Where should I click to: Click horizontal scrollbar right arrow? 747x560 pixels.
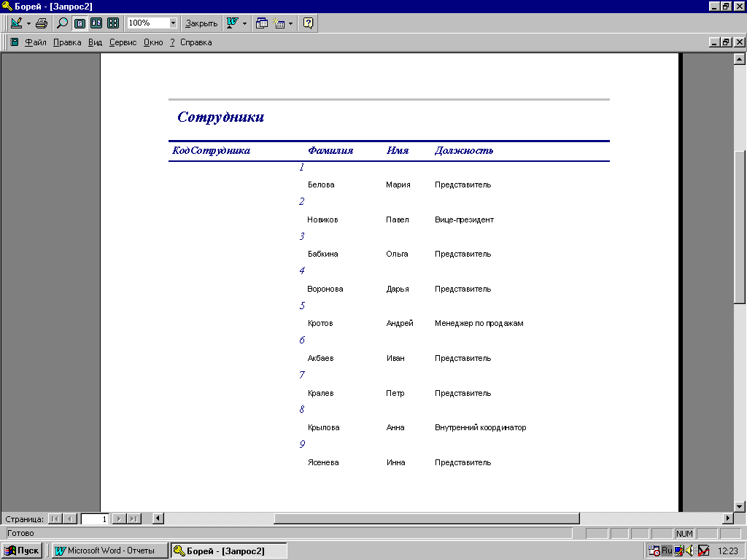(x=728, y=518)
